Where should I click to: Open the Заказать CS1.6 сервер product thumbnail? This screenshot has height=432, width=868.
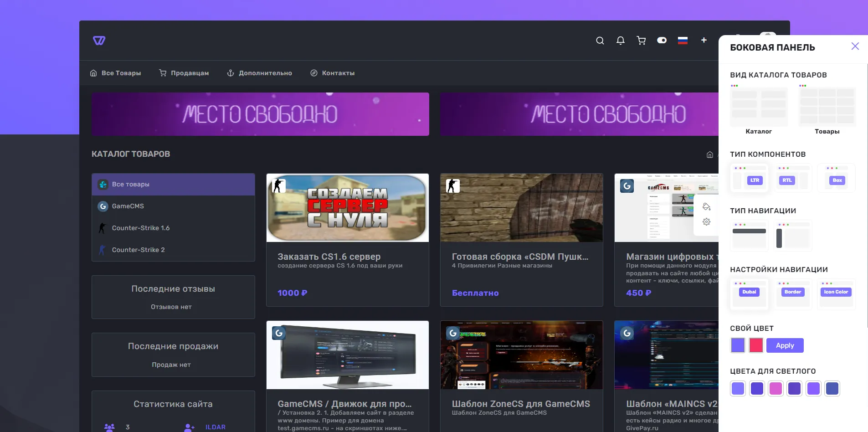(x=347, y=208)
